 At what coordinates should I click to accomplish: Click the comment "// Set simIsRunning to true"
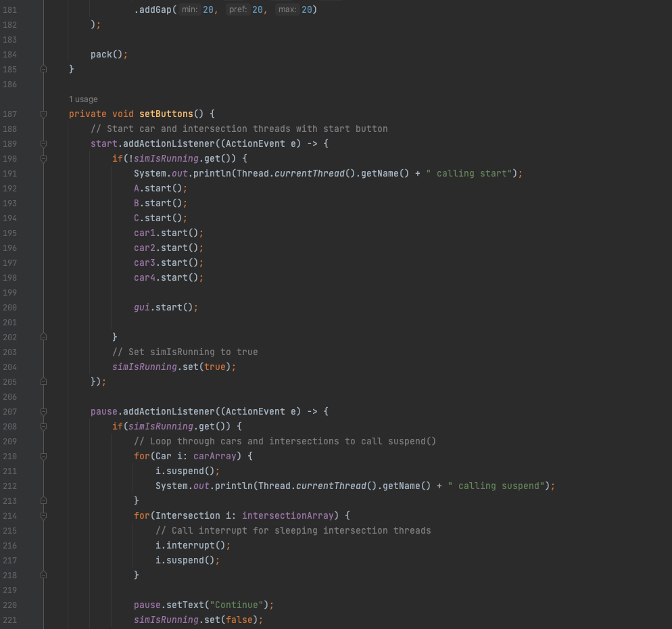click(185, 352)
